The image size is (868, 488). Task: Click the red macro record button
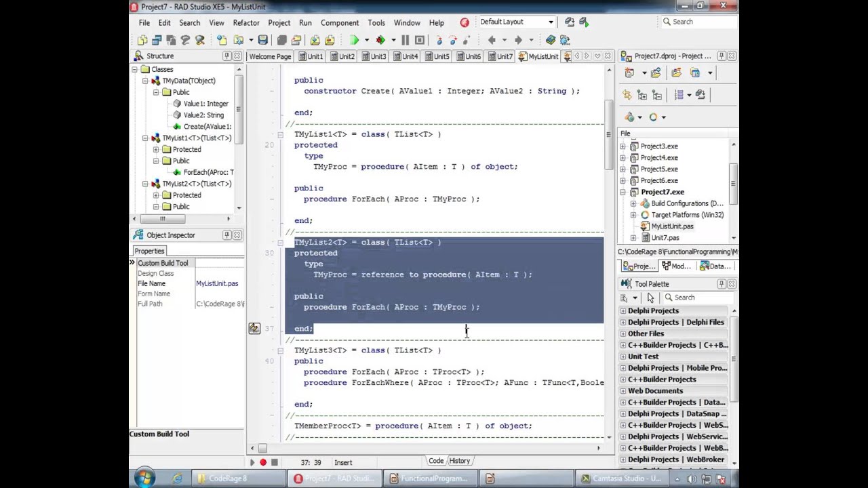(x=263, y=462)
